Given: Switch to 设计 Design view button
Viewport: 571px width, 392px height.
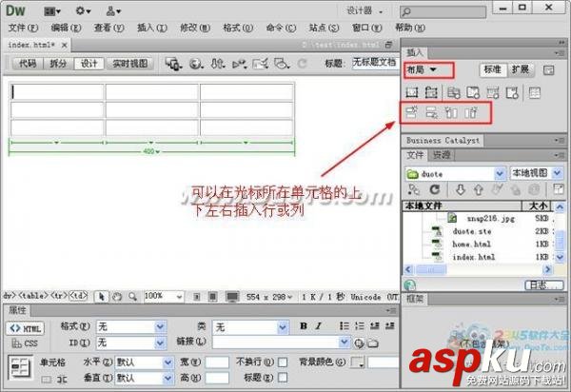Looking at the screenshot, I should coord(89,64).
